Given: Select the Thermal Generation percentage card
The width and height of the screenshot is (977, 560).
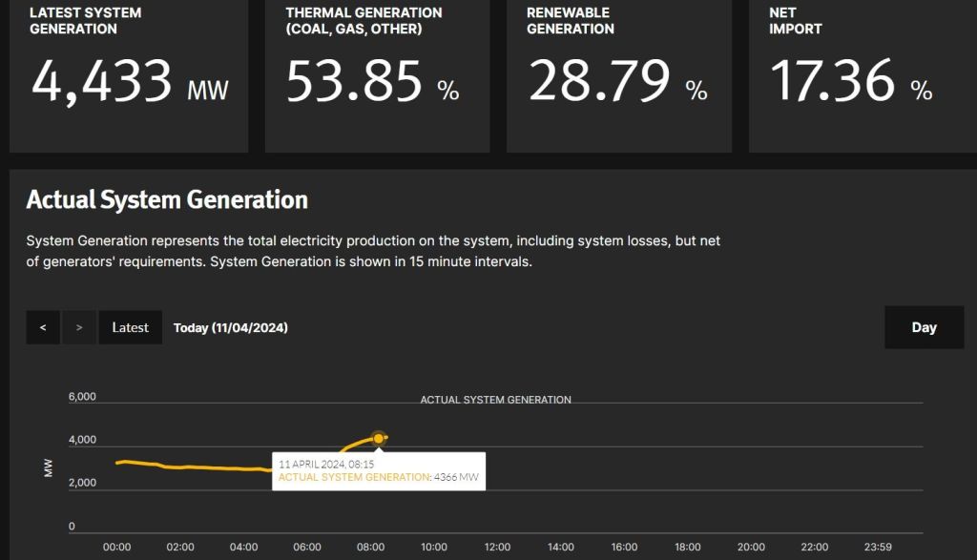Looking at the screenshot, I should tap(377, 76).
